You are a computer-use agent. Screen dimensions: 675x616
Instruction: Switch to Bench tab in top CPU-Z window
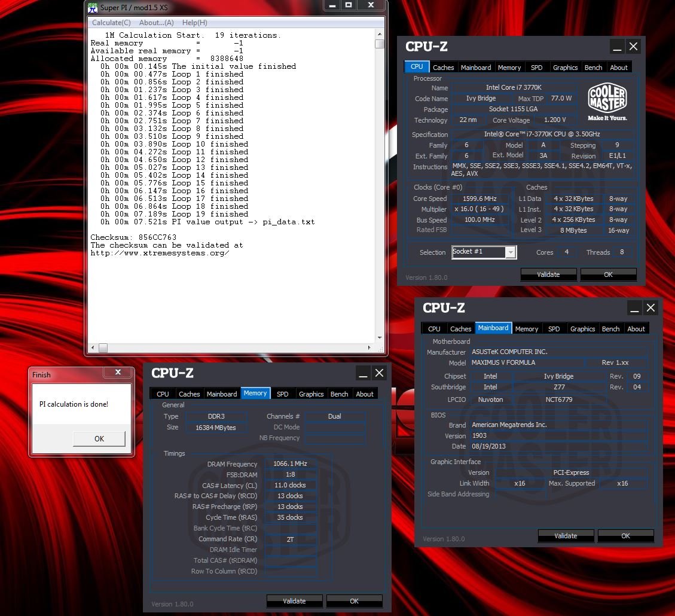[593, 68]
